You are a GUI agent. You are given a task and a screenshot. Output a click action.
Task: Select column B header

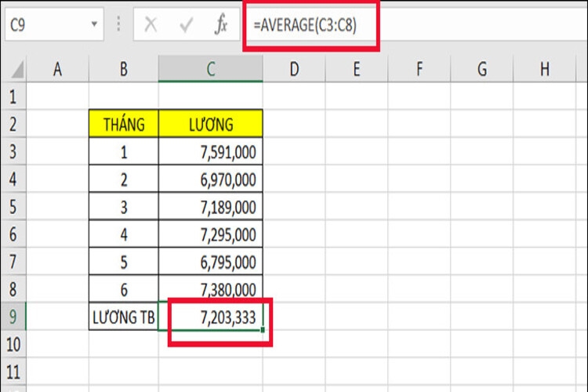point(123,69)
